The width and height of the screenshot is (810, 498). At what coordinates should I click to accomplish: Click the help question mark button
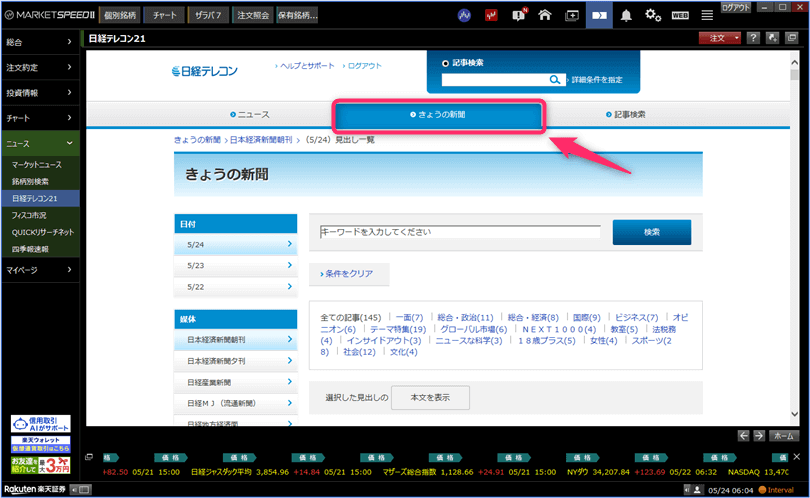click(x=753, y=38)
